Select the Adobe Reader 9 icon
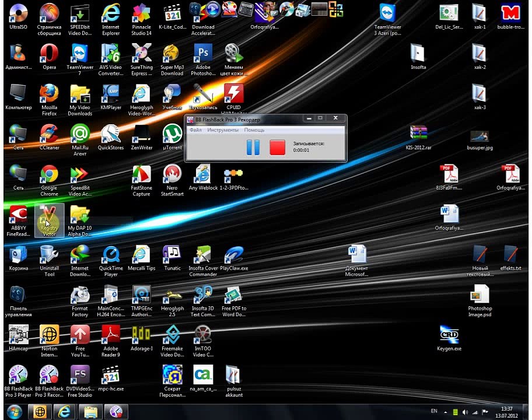Screen dimensions: 532x420 point(111,341)
